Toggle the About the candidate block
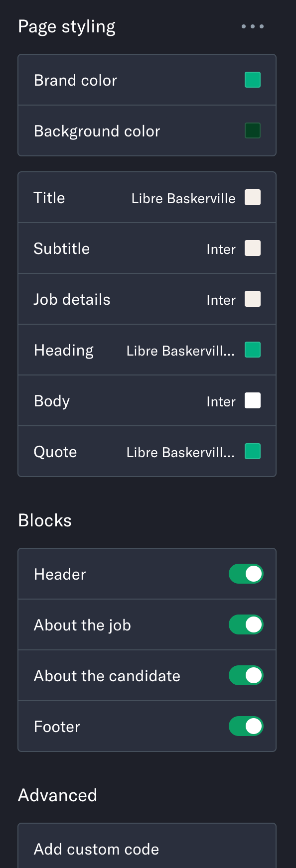 tap(246, 675)
